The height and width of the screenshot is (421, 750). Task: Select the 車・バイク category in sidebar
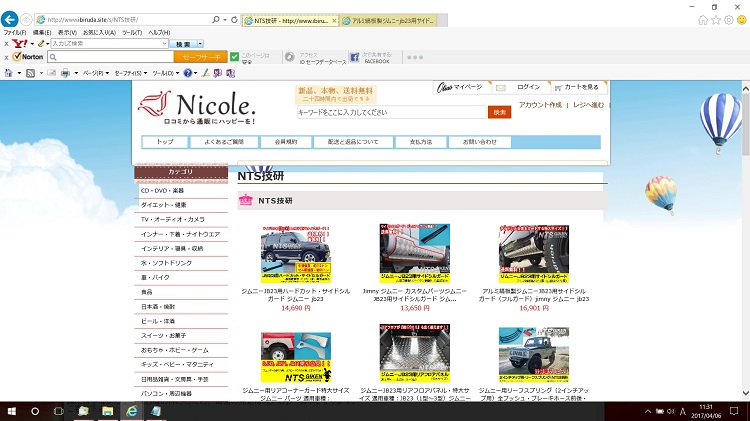154,276
